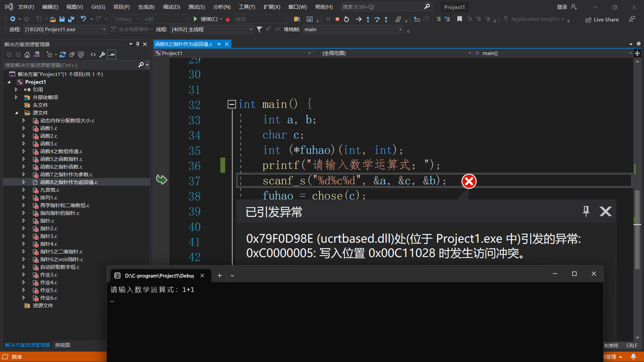Screen dimensions: 644x362
Task: Click 继续(C) to continue debugging
Action: click(205, 19)
